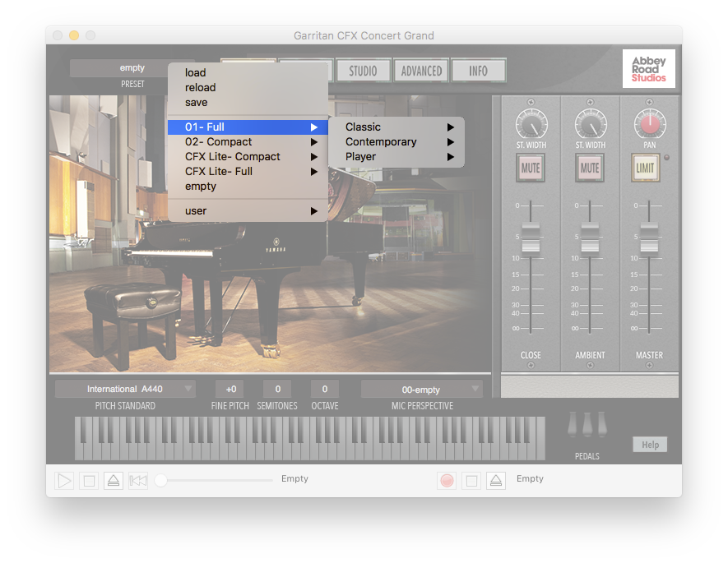
Task: Click the Help button
Action: (x=650, y=445)
